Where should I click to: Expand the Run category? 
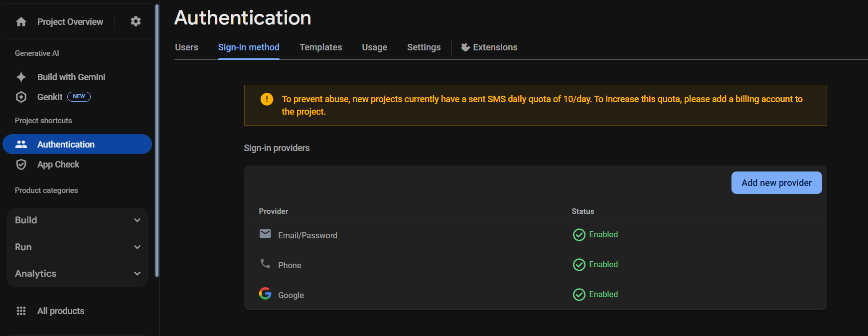77,247
